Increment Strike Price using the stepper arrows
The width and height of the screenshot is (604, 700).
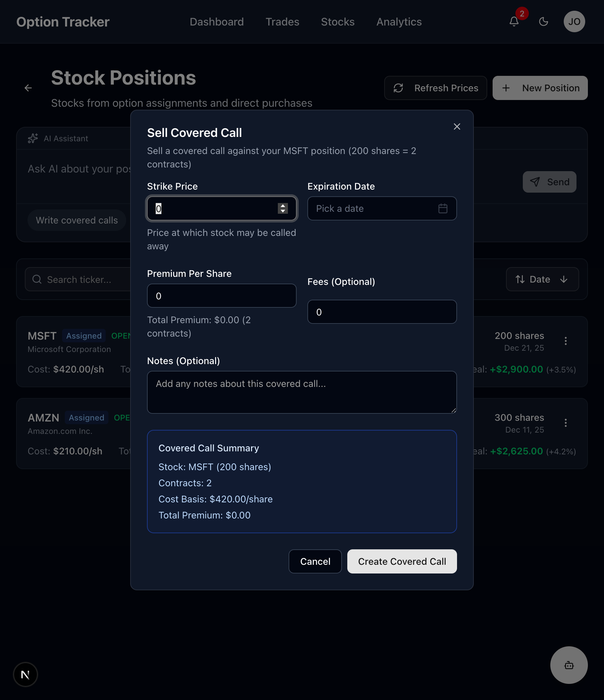tap(283, 206)
